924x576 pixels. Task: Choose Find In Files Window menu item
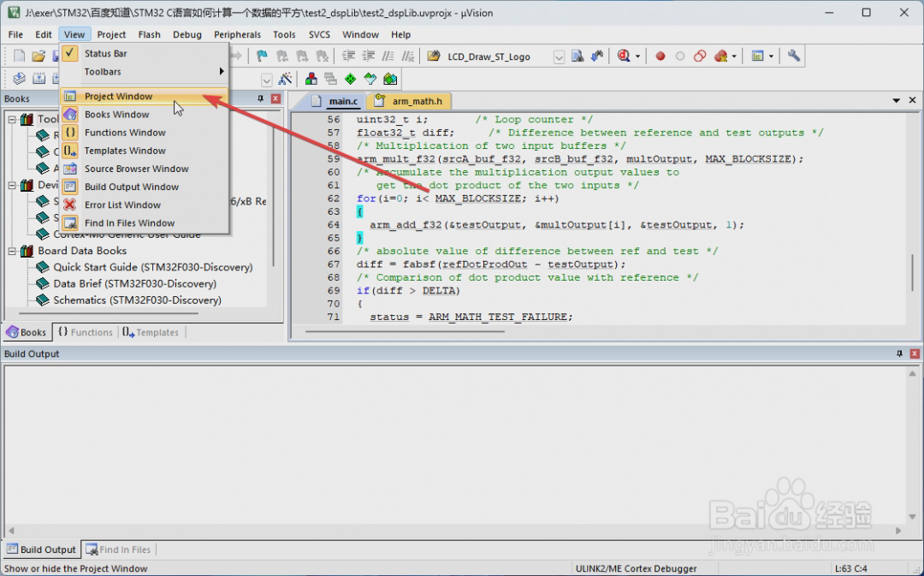pos(143,223)
